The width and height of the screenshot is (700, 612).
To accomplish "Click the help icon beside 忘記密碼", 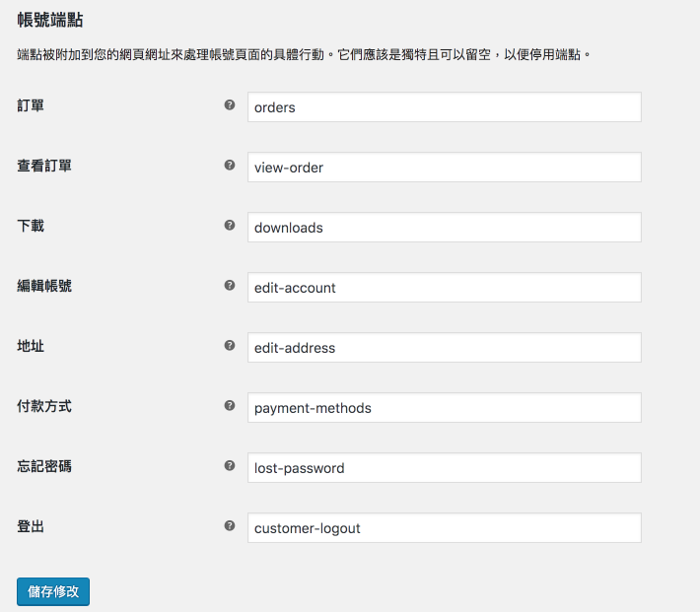I will click(x=230, y=465).
